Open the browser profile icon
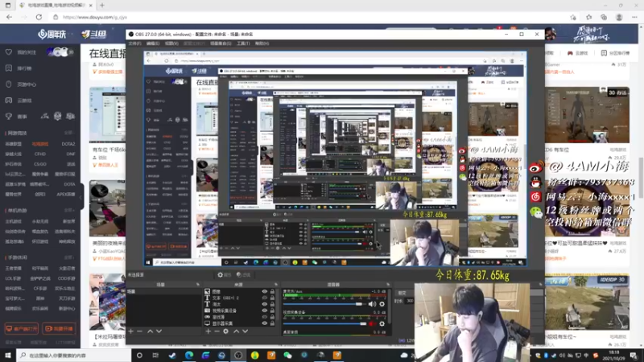 (x=619, y=17)
